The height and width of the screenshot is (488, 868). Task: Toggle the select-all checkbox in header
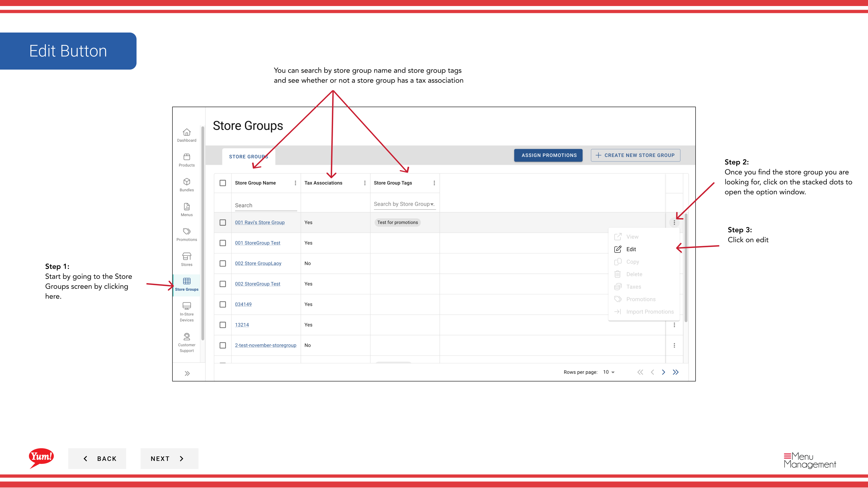pos(223,183)
